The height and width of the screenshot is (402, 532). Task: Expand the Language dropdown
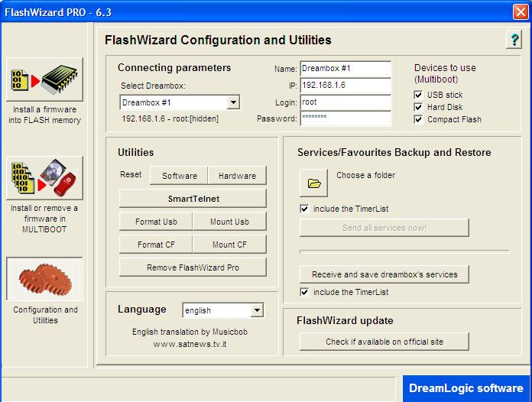[257, 310]
